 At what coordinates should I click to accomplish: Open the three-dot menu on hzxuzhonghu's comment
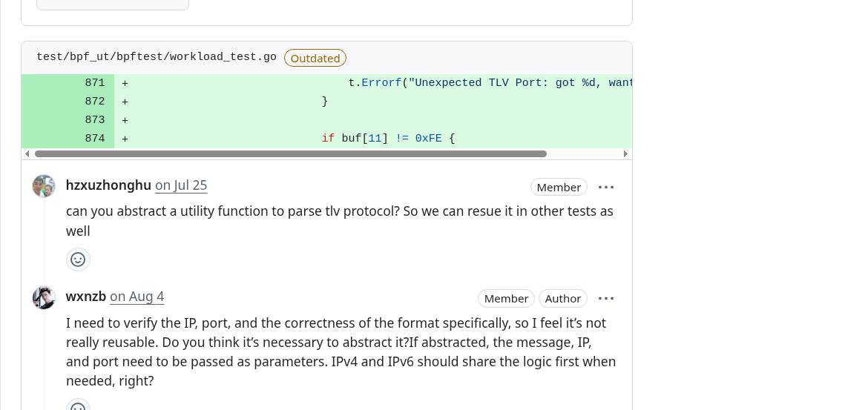pos(606,187)
